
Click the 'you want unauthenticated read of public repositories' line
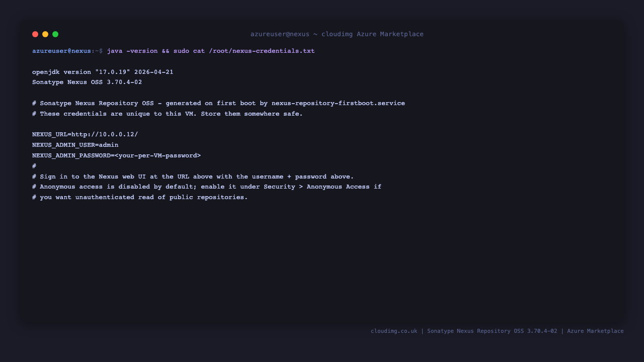(140, 198)
